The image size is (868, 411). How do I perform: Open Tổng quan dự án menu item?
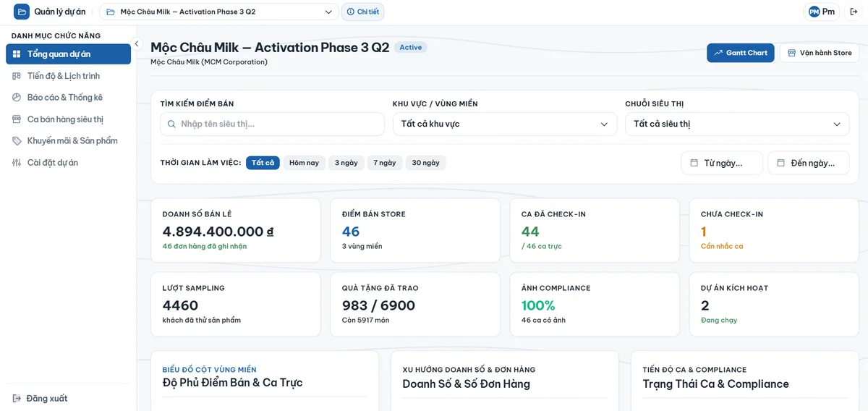[68, 54]
